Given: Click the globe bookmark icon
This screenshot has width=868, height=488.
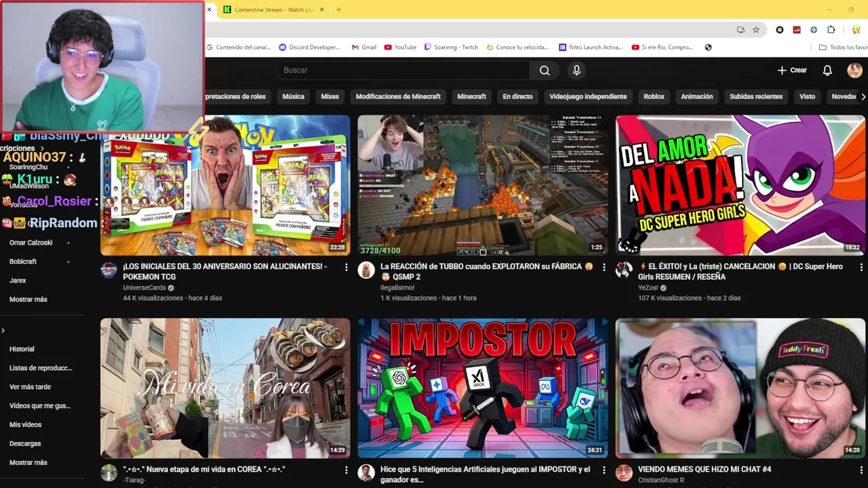Looking at the screenshot, I should [708, 47].
